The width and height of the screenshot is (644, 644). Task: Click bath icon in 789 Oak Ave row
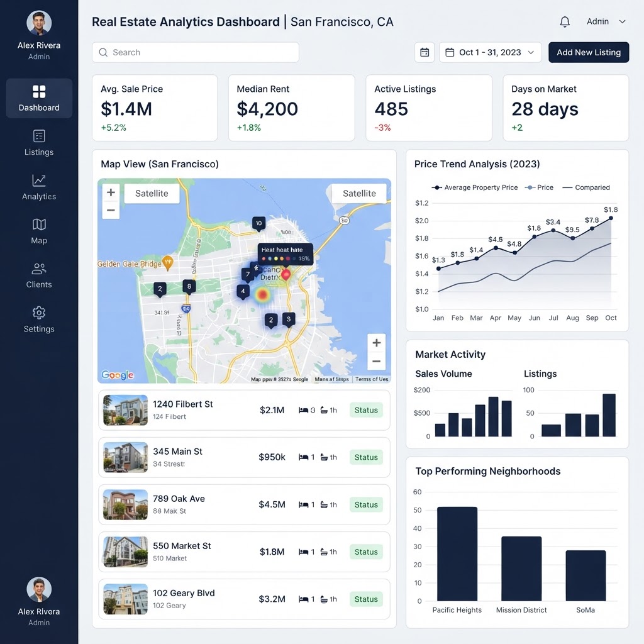pos(324,504)
